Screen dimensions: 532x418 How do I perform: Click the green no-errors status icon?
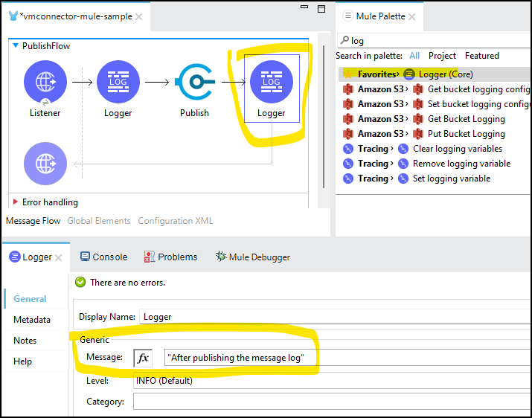[x=80, y=283]
